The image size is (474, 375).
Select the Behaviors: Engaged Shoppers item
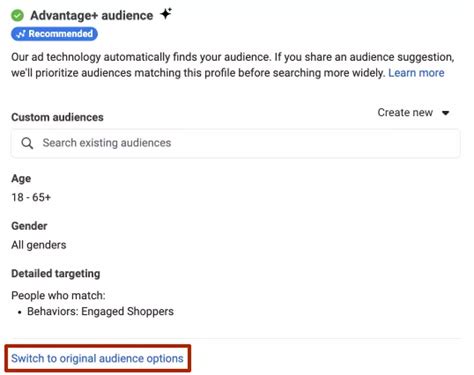tap(100, 312)
